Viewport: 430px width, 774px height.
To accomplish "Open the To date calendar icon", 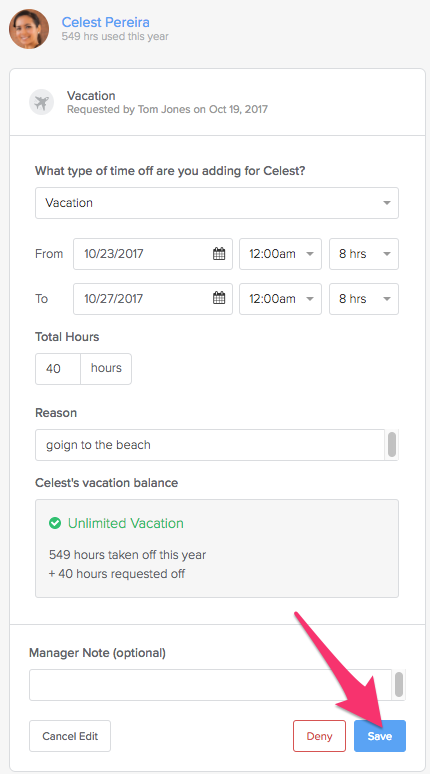I will tap(219, 299).
